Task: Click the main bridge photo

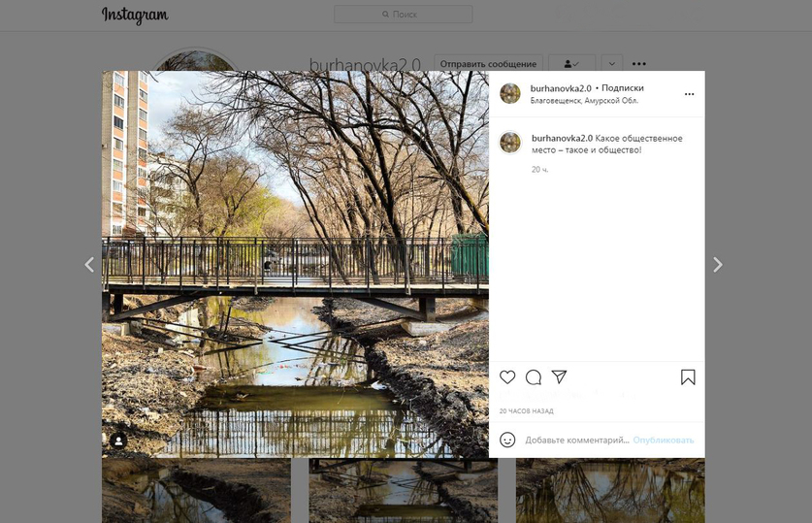Action: point(295,264)
